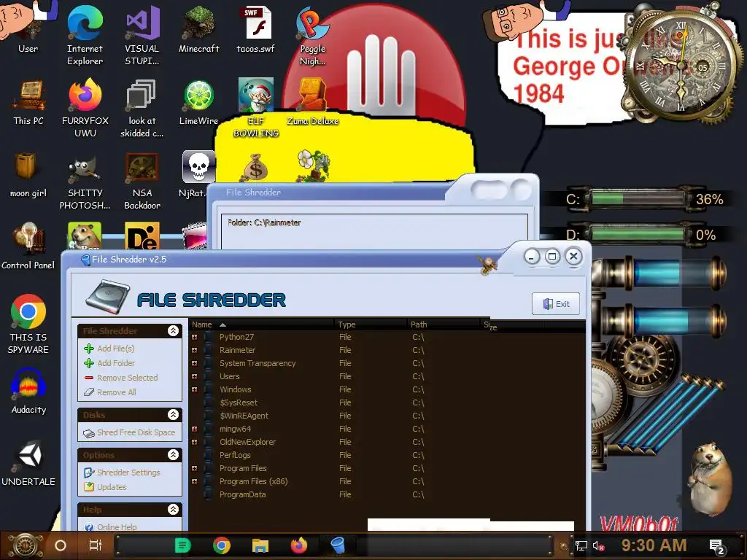Viewport: 747px width, 560px height.
Task: Click the money bag desktop icon
Action: click(256, 167)
